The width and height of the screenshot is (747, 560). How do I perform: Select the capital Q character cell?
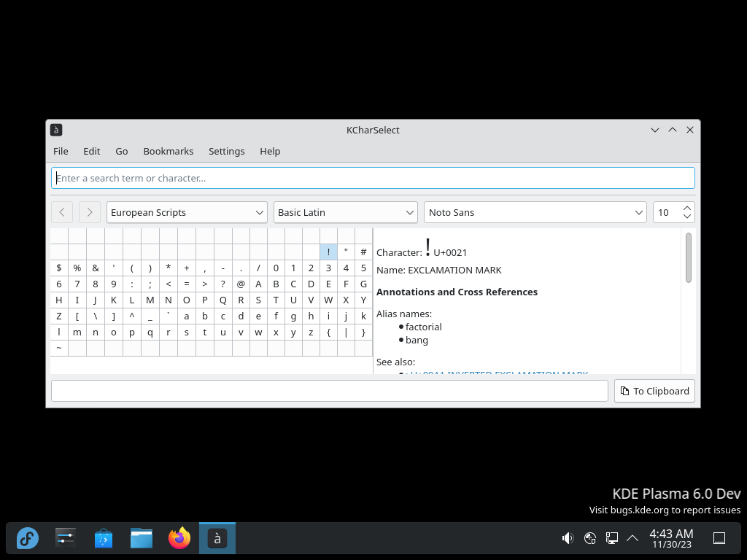pos(223,300)
